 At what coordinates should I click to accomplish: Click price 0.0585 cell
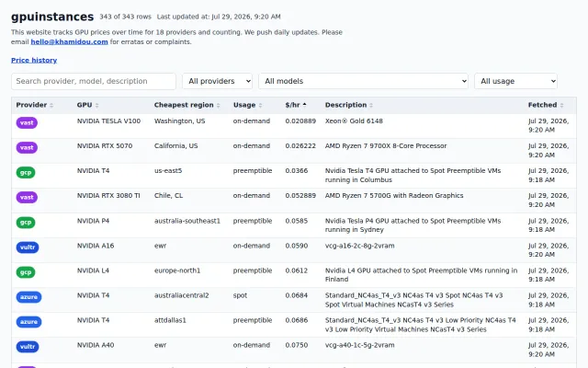coord(296,221)
